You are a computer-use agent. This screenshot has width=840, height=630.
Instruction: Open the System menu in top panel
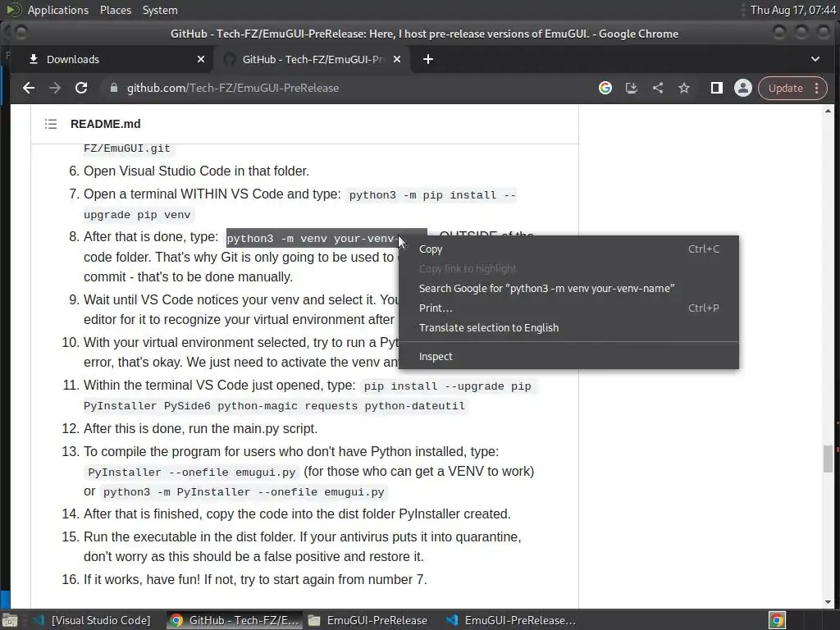160,10
